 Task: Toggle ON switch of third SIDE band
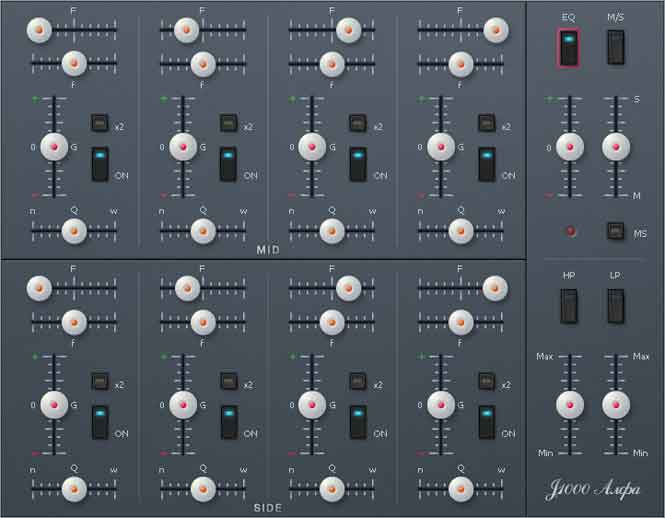(358, 423)
